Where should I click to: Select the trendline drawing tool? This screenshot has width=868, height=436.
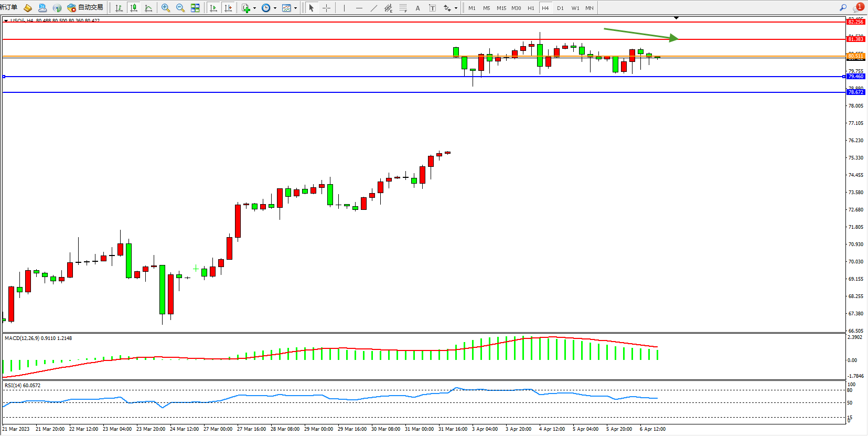373,8
